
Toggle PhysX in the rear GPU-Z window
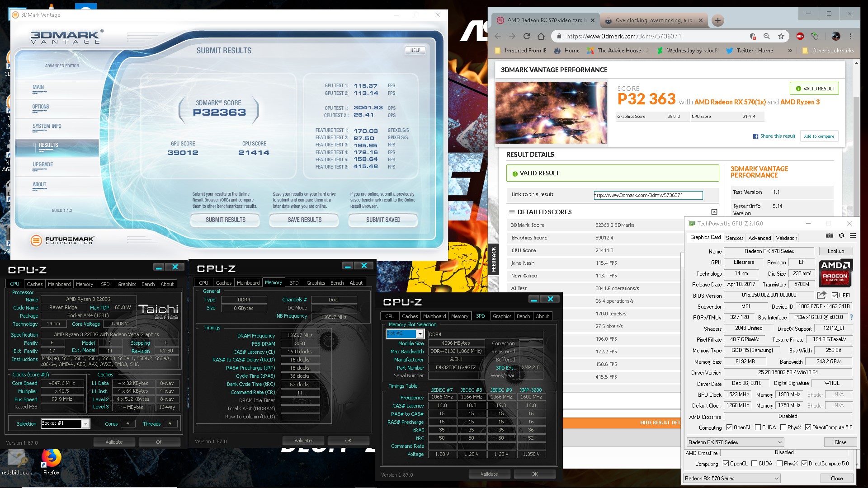779,464
